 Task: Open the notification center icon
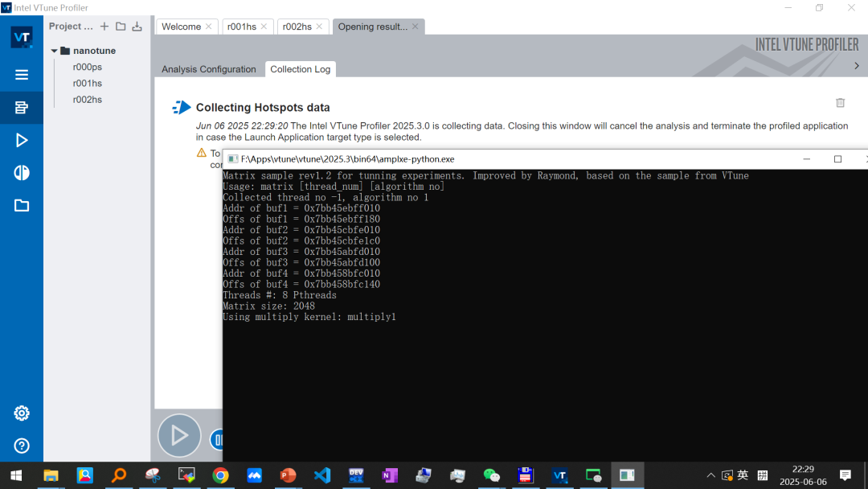point(845,475)
